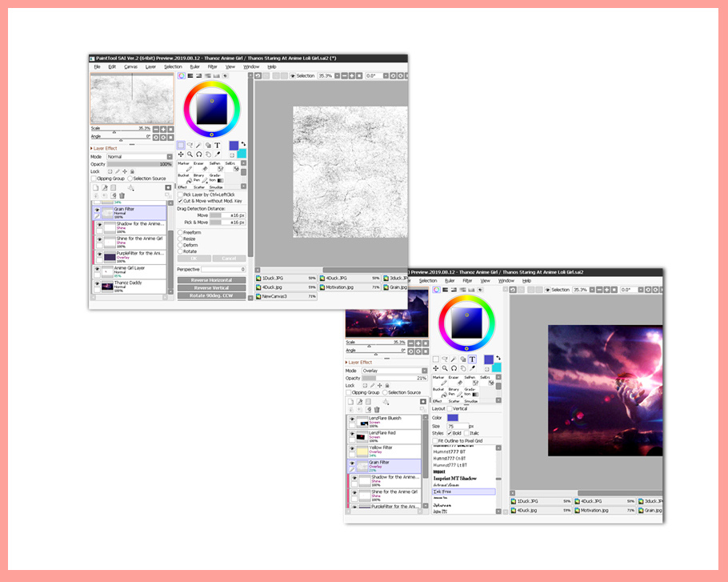Enable Vertical layout checkbox in lower window
Screen dimensions: 728x582
[450, 408]
